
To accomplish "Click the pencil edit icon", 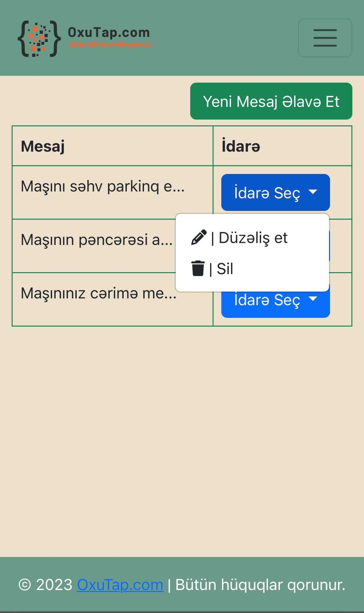I will tap(199, 237).
